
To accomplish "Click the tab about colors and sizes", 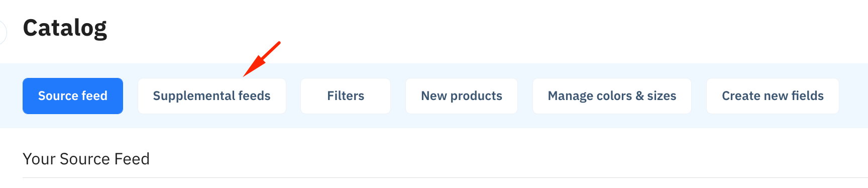I will click(x=612, y=96).
